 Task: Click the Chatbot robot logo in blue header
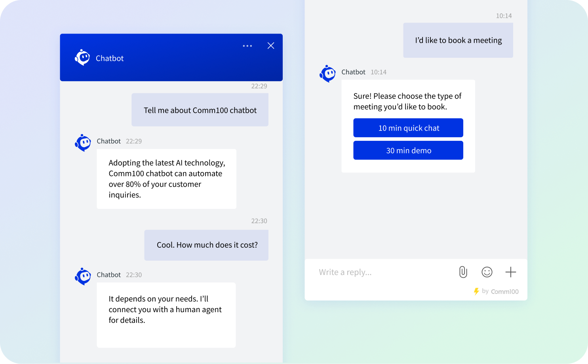[82, 58]
